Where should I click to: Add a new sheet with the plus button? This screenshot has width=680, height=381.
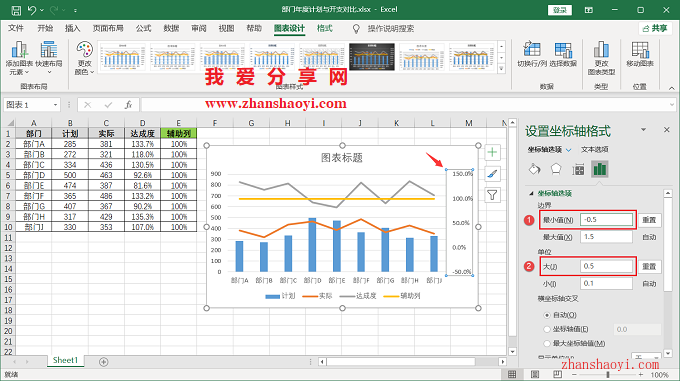pyautogui.click(x=103, y=361)
